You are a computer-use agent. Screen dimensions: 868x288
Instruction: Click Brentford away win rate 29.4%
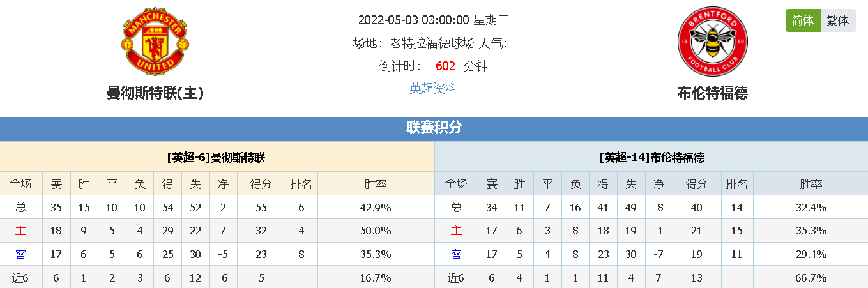pos(811,254)
